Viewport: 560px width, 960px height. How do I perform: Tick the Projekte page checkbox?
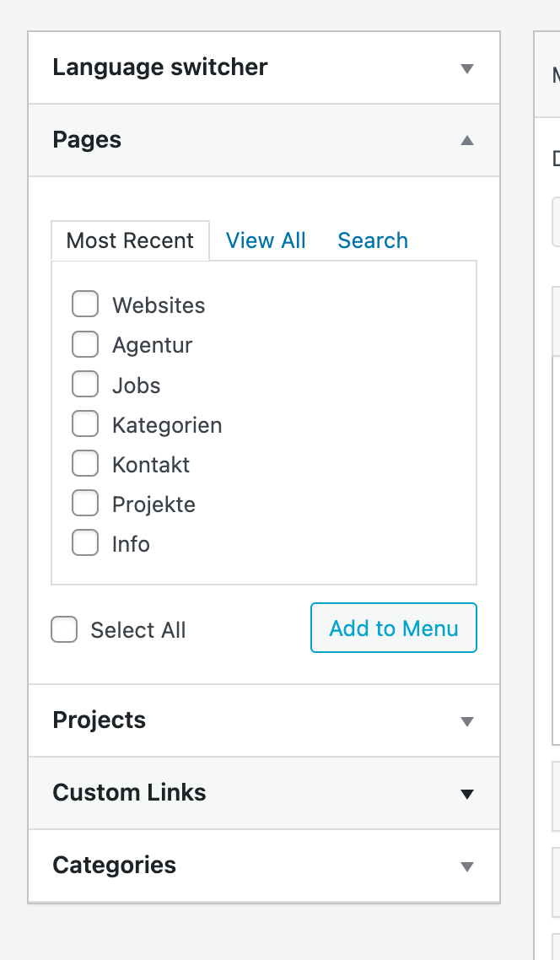(85, 504)
